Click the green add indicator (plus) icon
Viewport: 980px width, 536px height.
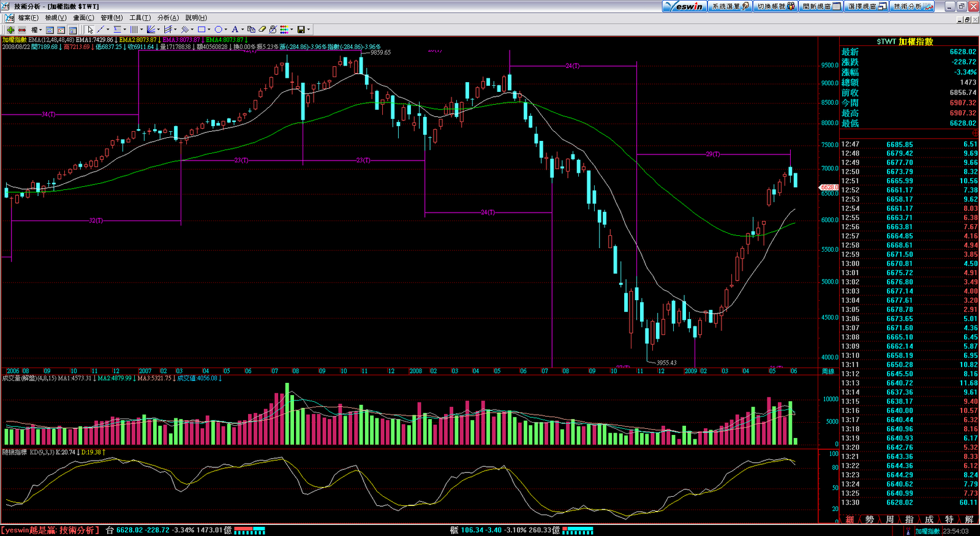click(x=10, y=29)
